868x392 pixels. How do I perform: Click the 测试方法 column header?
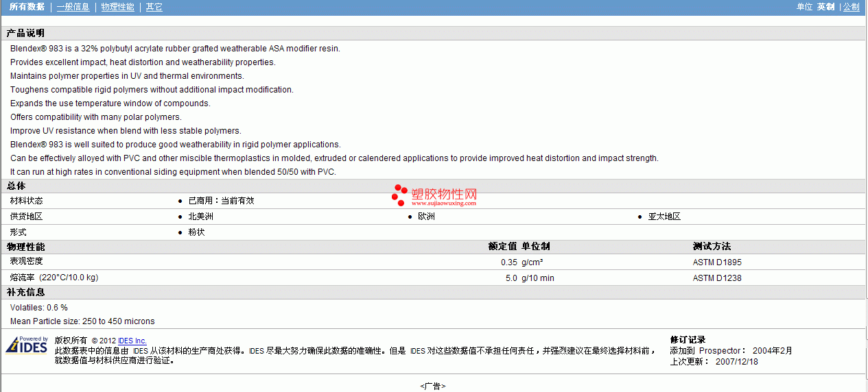(x=712, y=246)
